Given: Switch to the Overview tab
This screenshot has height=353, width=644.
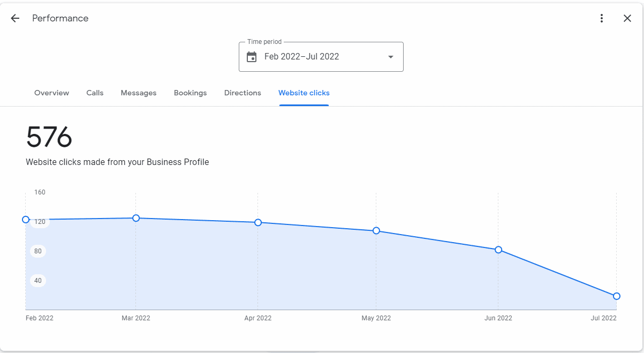Looking at the screenshot, I should tap(51, 93).
